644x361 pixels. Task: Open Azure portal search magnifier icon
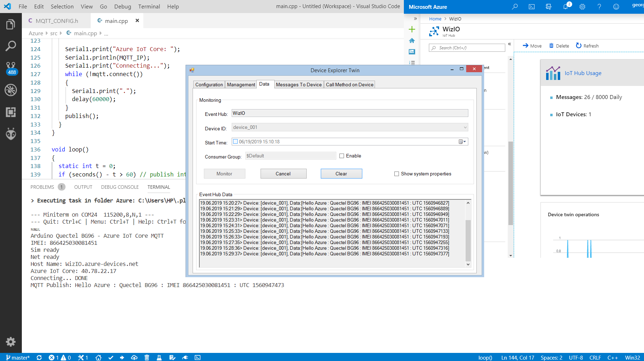pos(515,7)
